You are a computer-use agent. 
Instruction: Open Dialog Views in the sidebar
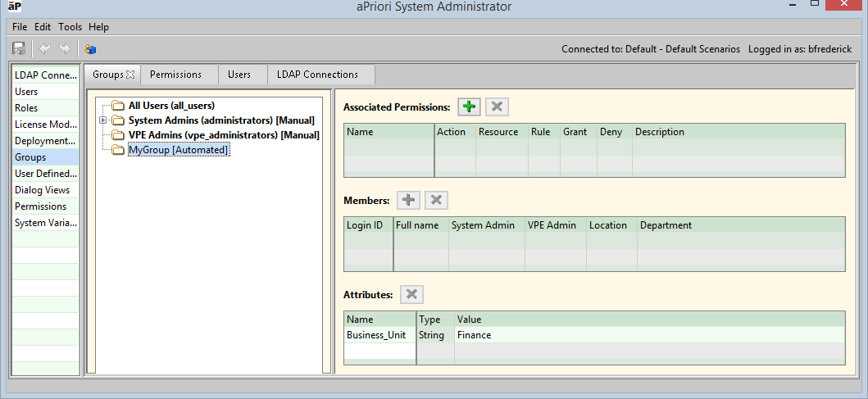pyautogui.click(x=42, y=190)
